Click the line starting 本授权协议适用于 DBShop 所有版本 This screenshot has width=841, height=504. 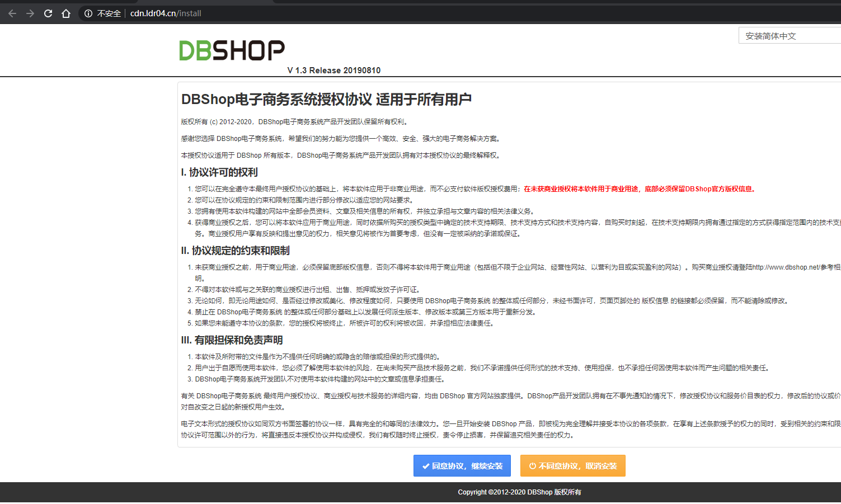pos(341,156)
